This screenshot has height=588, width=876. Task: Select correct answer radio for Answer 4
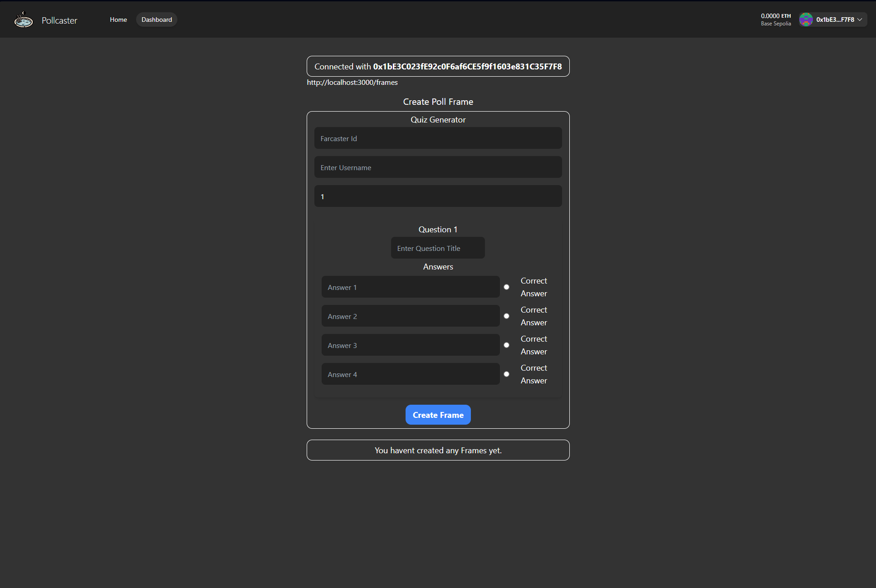[507, 374]
